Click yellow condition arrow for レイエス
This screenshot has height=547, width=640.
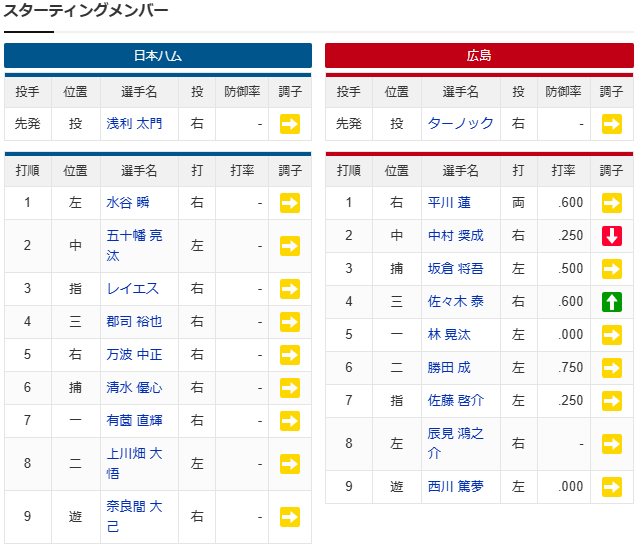pyautogui.click(x=290, y=289)
